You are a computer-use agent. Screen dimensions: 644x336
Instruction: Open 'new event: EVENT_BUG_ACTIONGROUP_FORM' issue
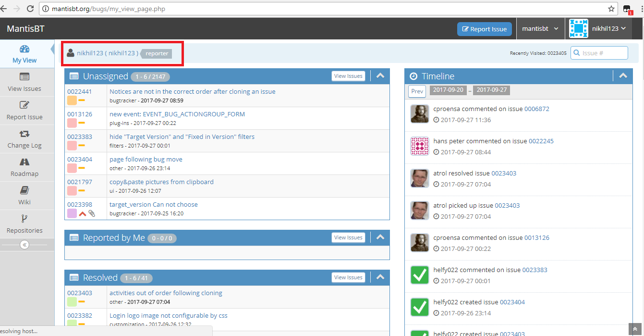(177, 114)
